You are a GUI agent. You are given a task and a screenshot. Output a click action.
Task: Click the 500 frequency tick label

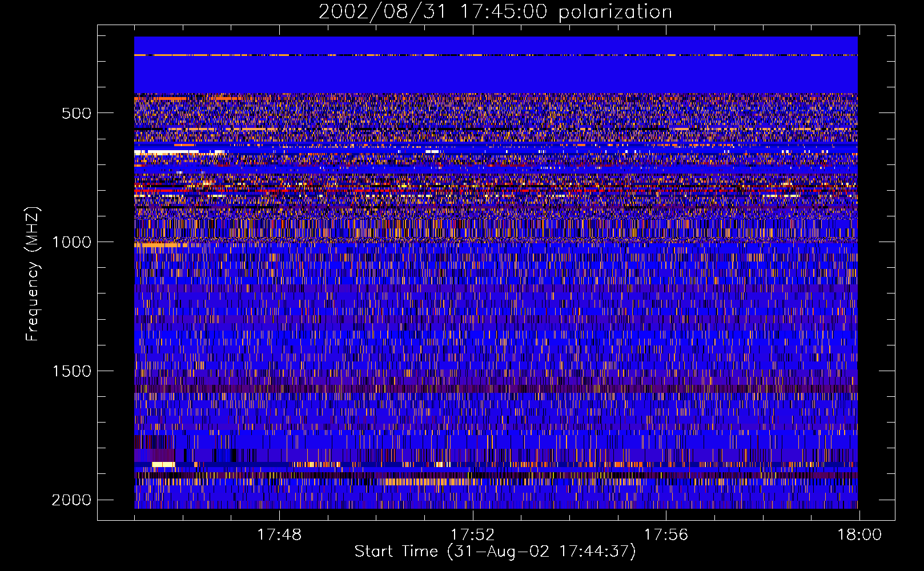[77, 113]
